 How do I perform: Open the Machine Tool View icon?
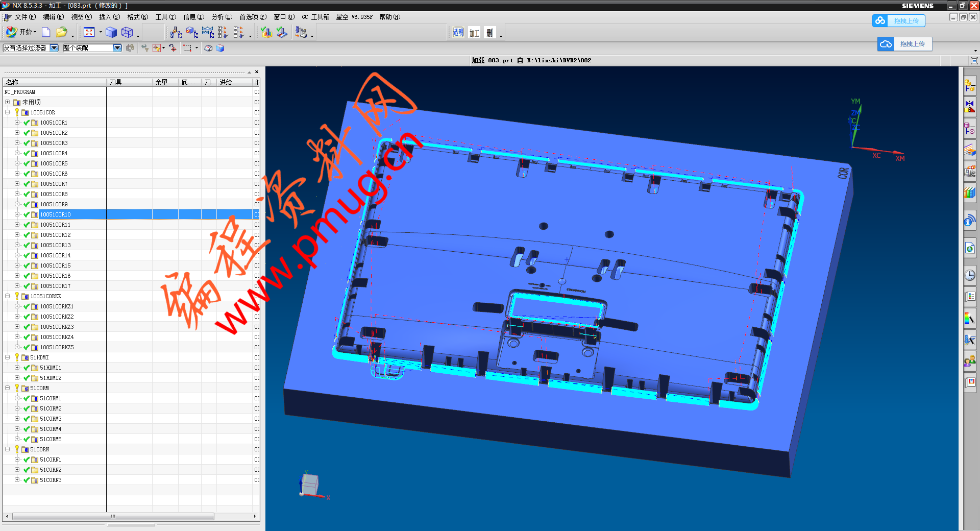[x=239, y=32]
